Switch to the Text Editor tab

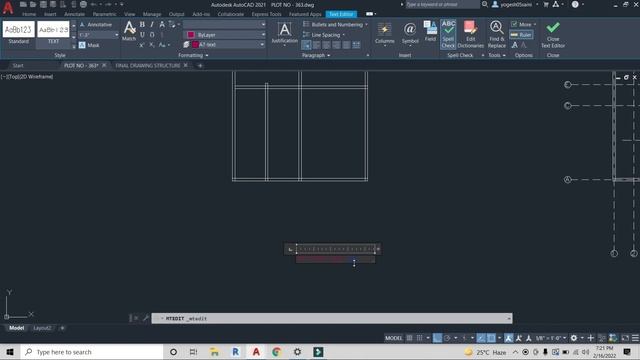341,14
